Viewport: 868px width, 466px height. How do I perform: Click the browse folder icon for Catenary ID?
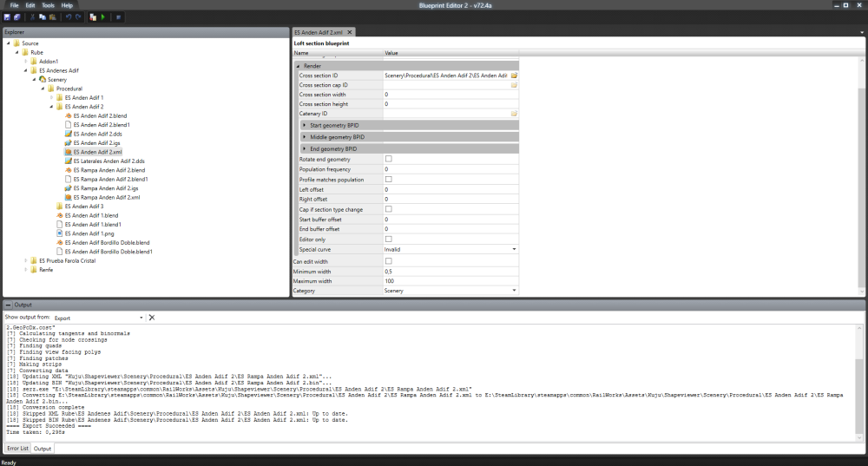(x=514, y=114)
